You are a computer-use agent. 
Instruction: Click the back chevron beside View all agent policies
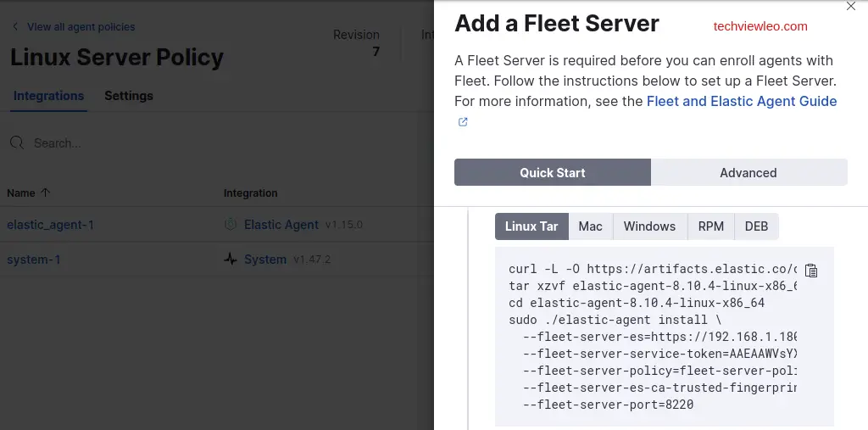(15, 27)
